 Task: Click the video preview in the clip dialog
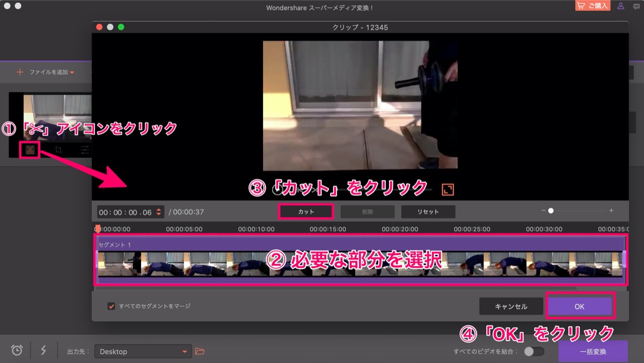[x=360, y=106]
